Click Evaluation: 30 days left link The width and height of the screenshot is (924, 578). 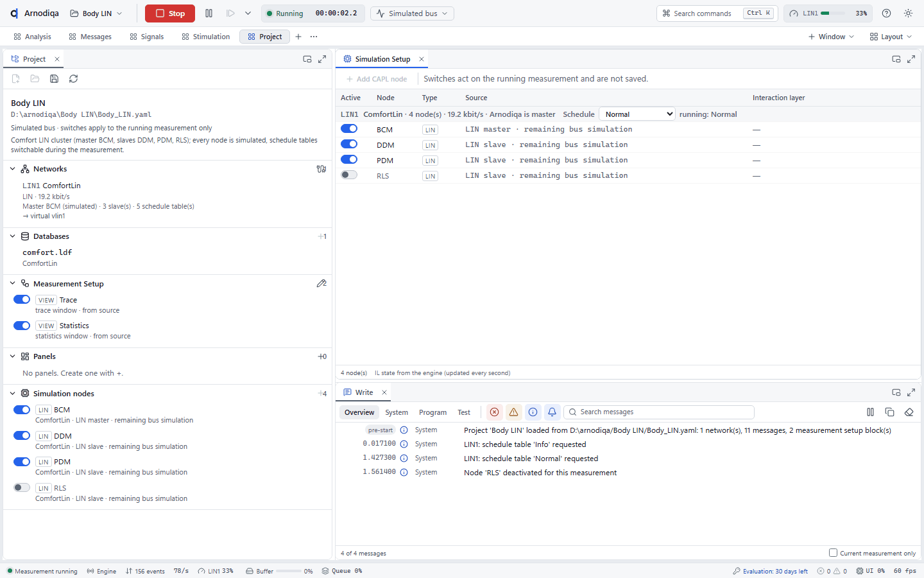coord(771,571)
